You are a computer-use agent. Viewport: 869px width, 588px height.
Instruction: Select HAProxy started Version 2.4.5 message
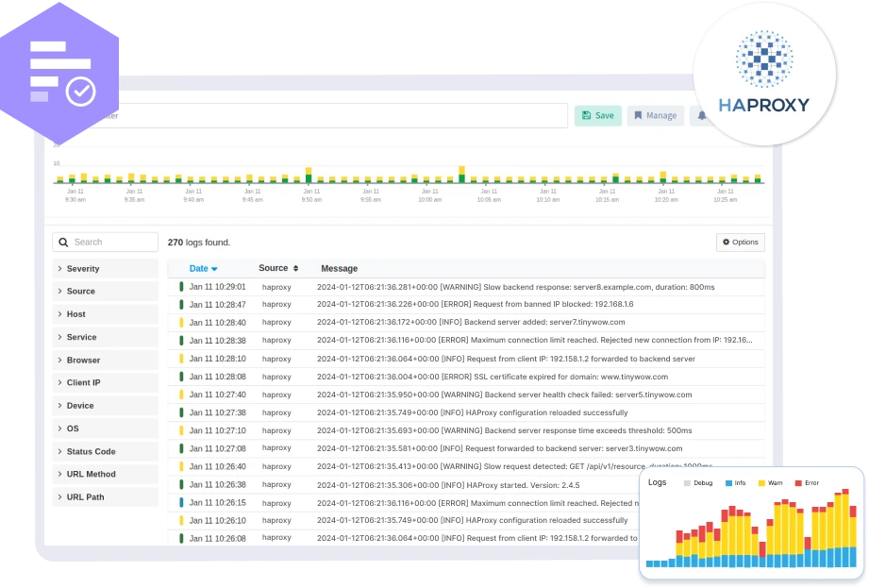pos(448,485)
